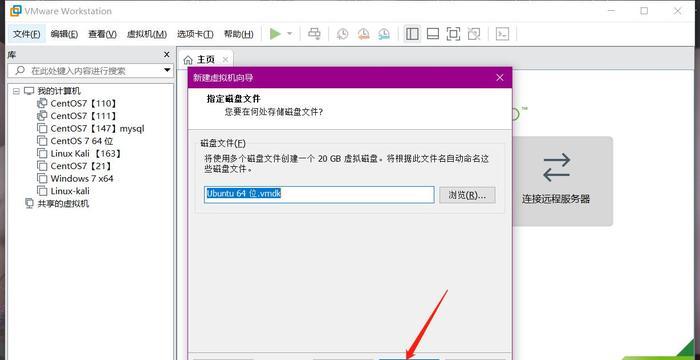Maximize the VMware Workstation window
Viewport: 700px width, 360px height.
coord(644,11)
